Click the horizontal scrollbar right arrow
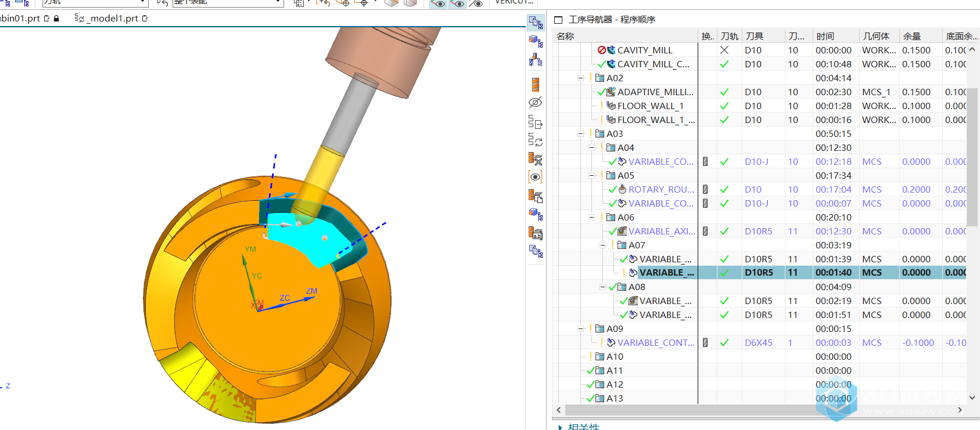This screenshot has width=980, height=430. (960, 410)
